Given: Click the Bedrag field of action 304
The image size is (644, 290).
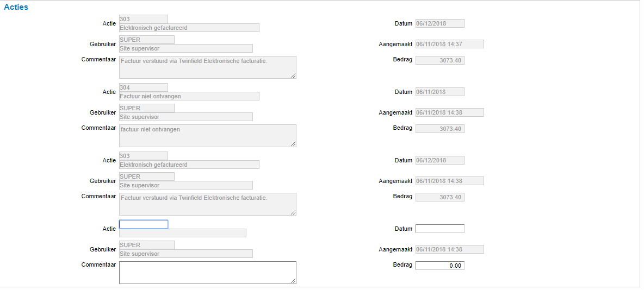Looking at the screenshot, I should [439, 129].
